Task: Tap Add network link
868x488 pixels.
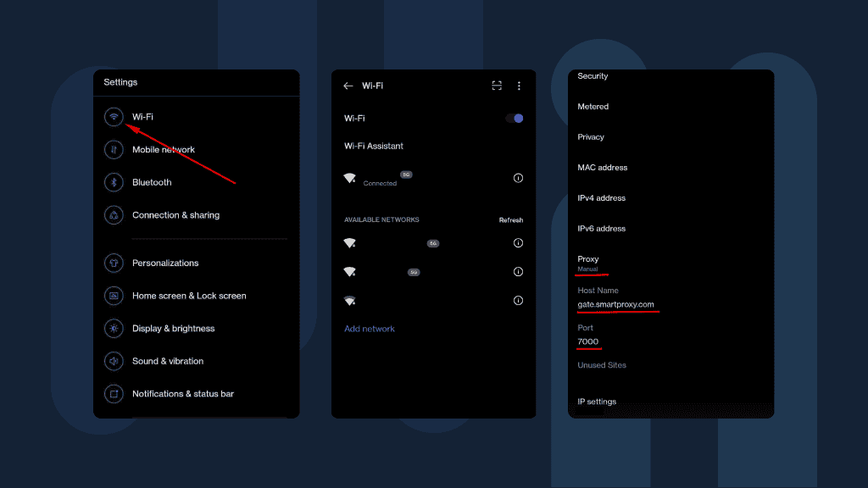Action: point(370,329)
